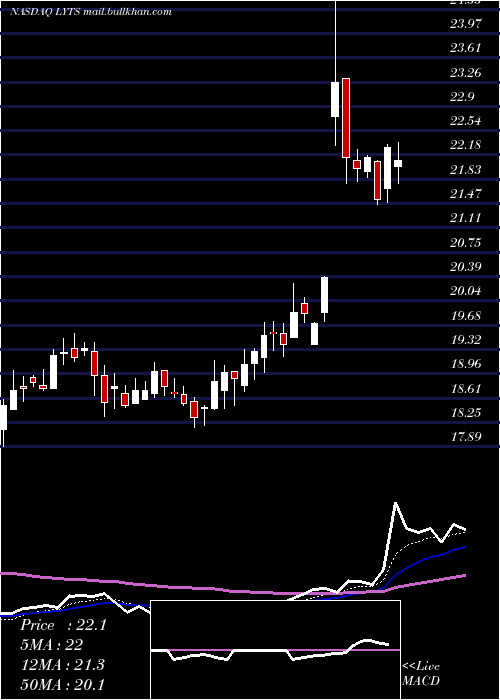Click the 20.75 price axis label
This screenshot has width=500, height=700.
[466, 242]
